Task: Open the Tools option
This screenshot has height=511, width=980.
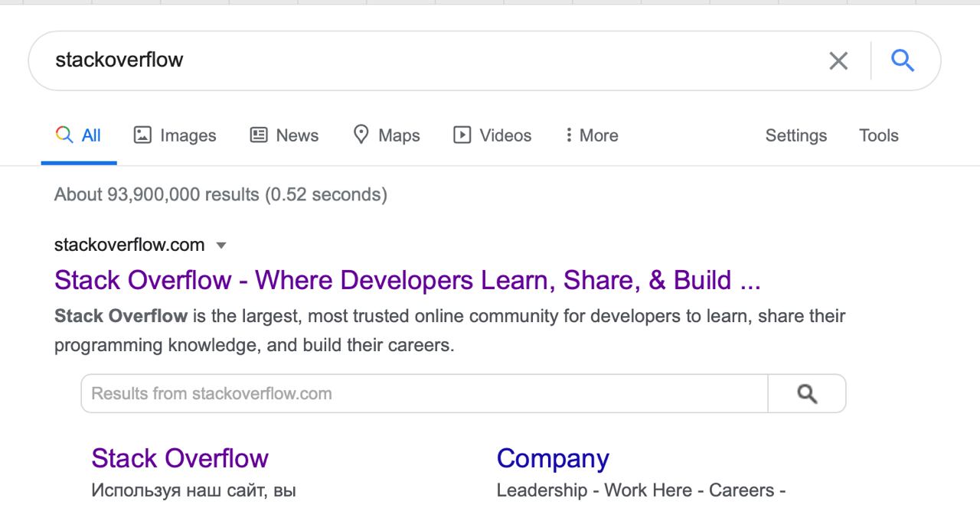Action: pos(879,135)
